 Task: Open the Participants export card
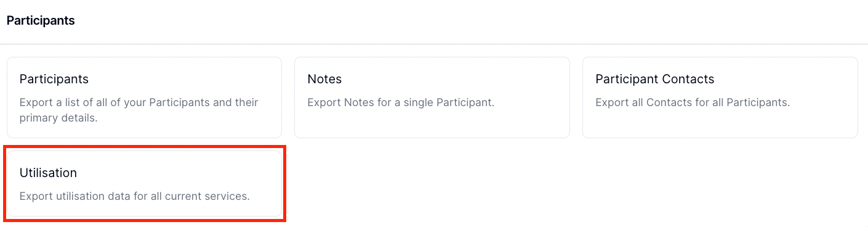pyautogui.click(x=144, y=97)
